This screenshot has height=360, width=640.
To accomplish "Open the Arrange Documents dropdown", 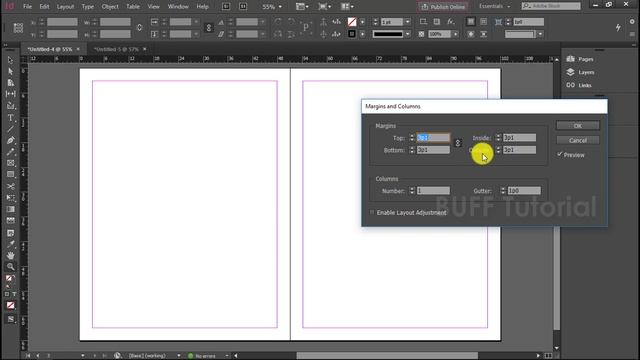I will click(348, 7).
